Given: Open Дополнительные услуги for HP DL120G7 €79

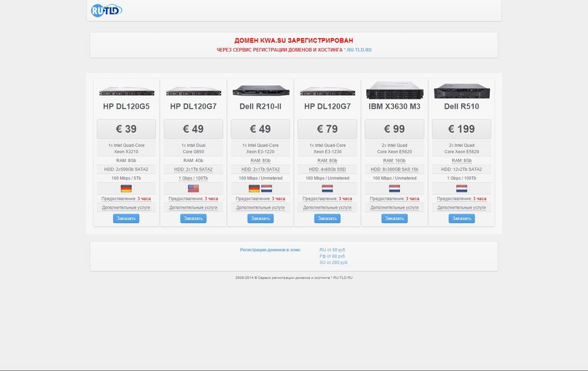Looking at the screenshot, I should click(x=328, y=208).
